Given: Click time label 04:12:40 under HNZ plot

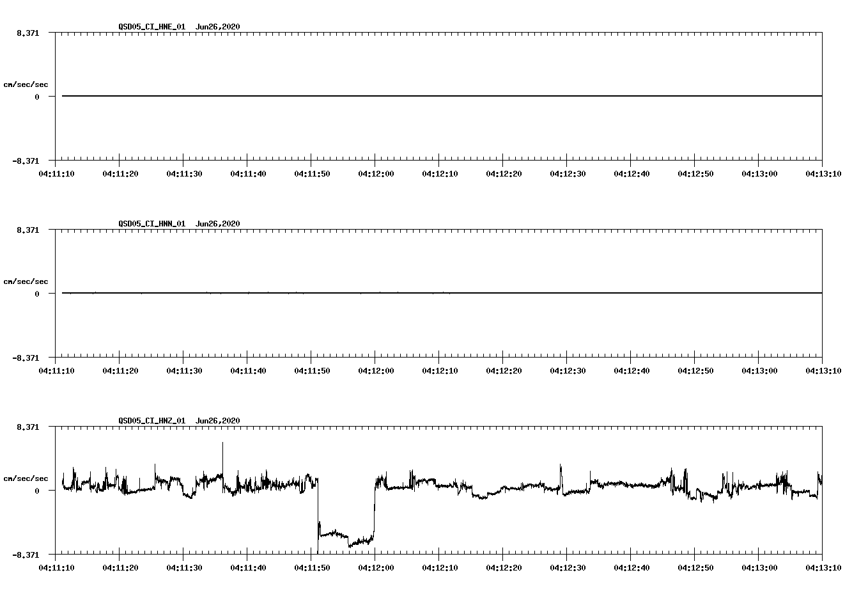Looking at the screenshot, I should tap(632, 567).
